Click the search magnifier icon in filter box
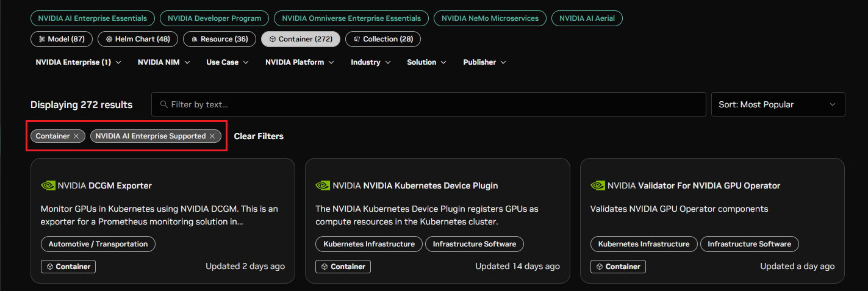Image resolution: width=868 pixels, height=291 pixels. pyautogui.click(x=163, y=104)
